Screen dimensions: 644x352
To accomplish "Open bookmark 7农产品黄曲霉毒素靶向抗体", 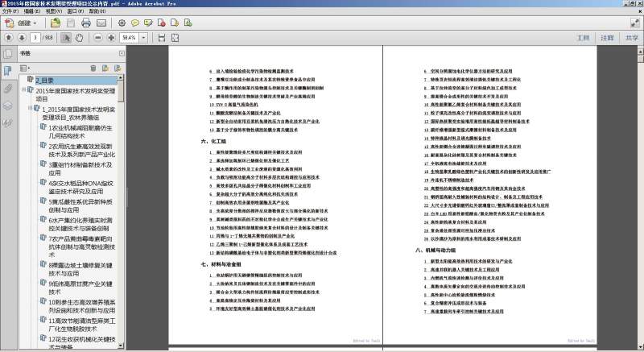I will click(x=82, y=246).
